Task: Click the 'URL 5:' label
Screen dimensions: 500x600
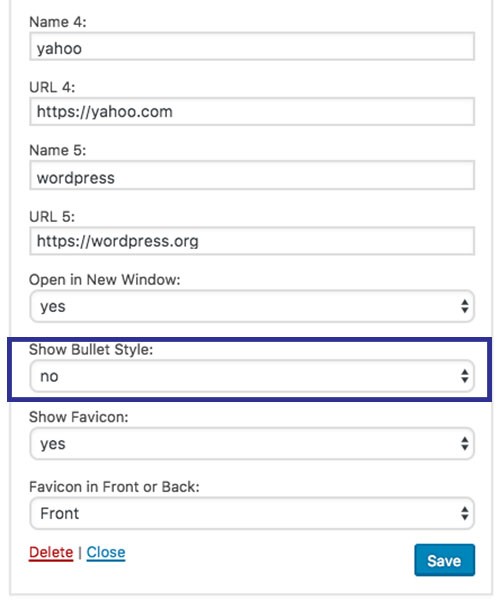Action: [52, 217]
